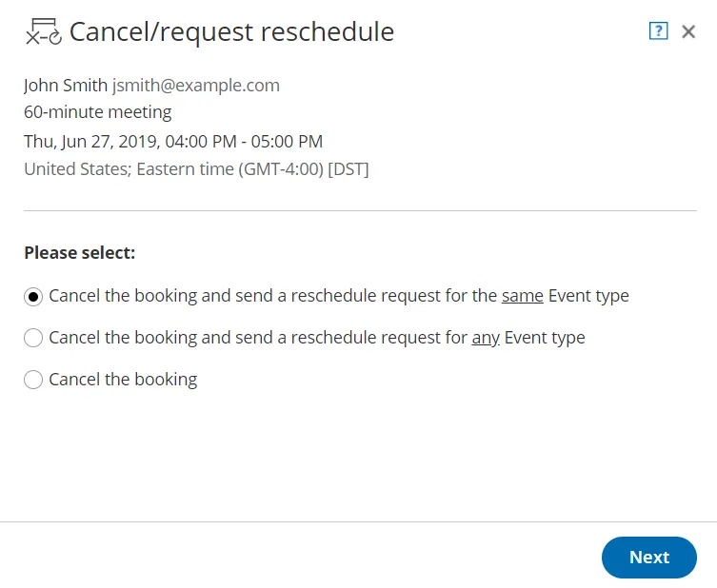Click the underlined word any
The height and width of the screenshot is (588, 717).
click(x=486, y=338)
